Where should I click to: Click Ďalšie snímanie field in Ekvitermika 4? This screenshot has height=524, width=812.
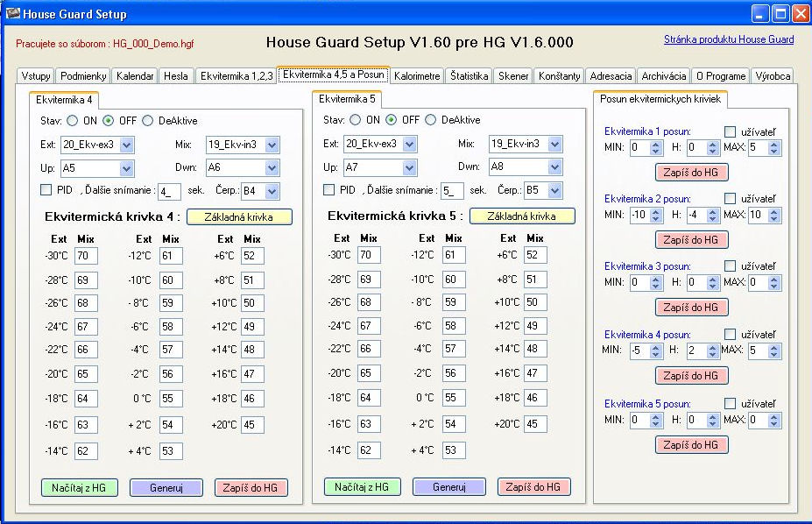(x=169, y=192)
